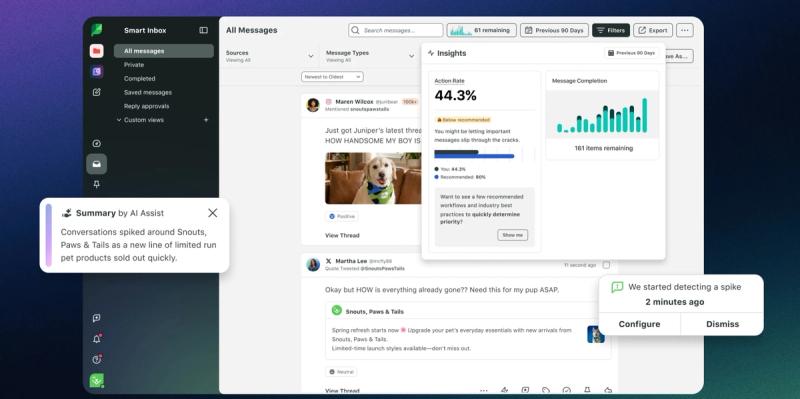This screenshot has height=399, width=800.
Task: Click the reply arrow on Martha Lee's message
Action: 608,390
